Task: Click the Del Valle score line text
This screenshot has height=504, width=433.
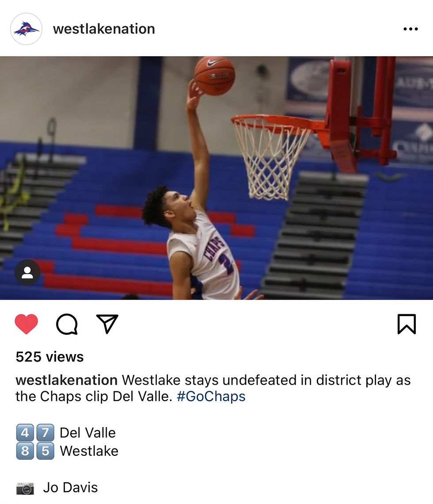Action: [x=87, y=433]
